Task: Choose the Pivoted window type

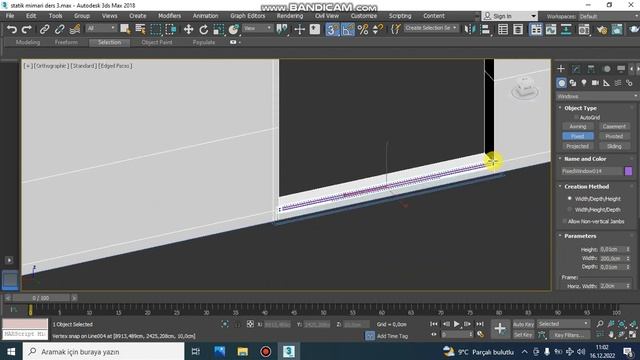Action: point(614,136)
